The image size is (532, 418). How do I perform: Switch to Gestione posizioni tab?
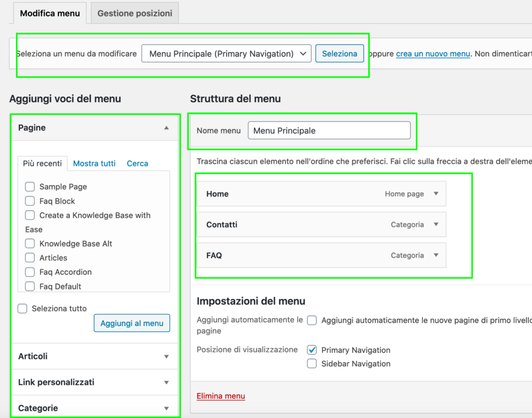(x=135, y=13)
